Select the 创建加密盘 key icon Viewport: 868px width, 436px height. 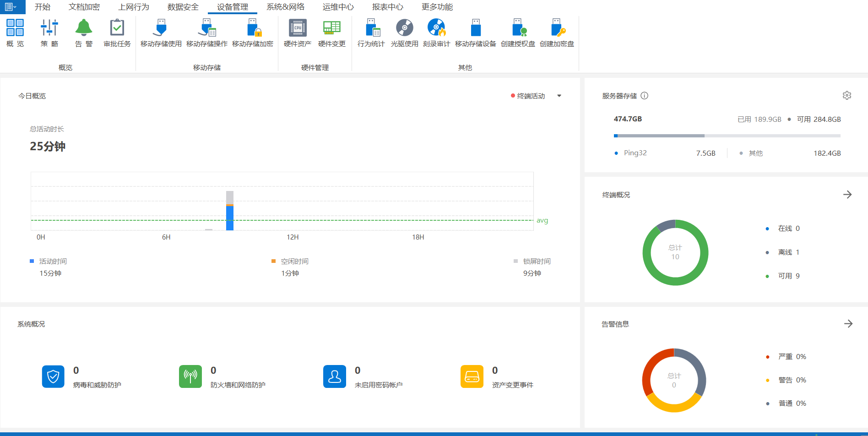point(557,28)
